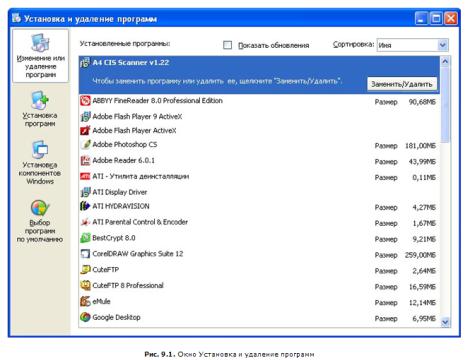
Task: Select Adobe Reader 6.0.1 entry
Action: (259, 161)
